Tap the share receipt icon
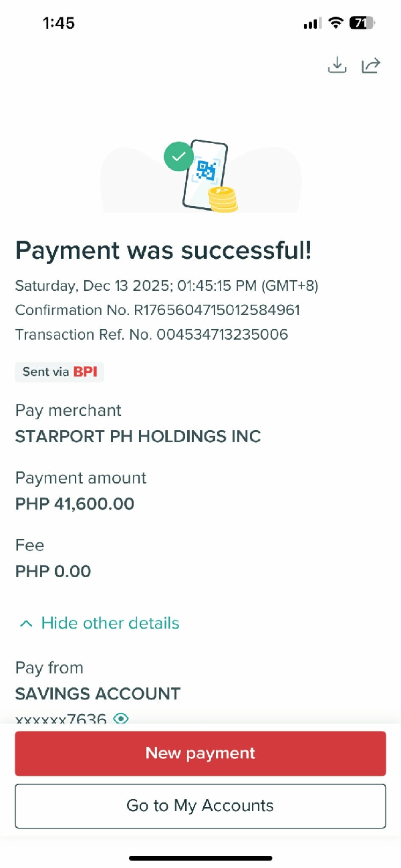401x868 pixels. 371,65
